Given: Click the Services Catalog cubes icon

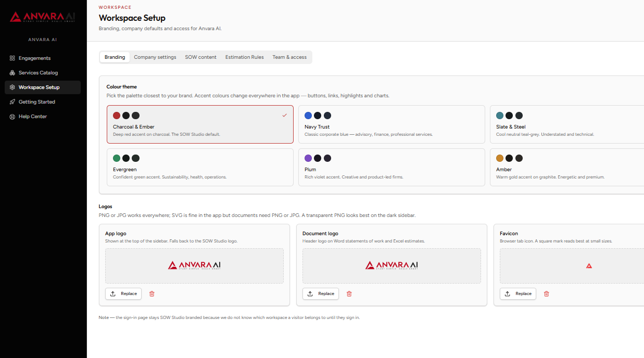Looking at the screenshot, I should pyautogui.click(x=12, y=73).
